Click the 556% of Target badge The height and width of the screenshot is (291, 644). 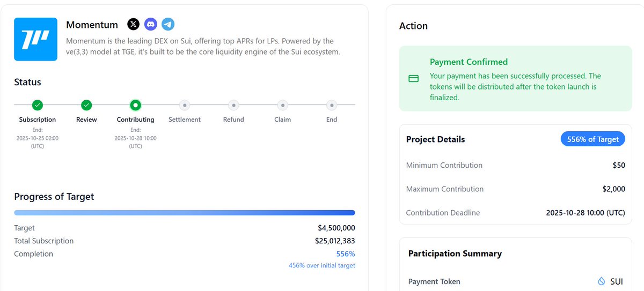click(x=593, y=139)
